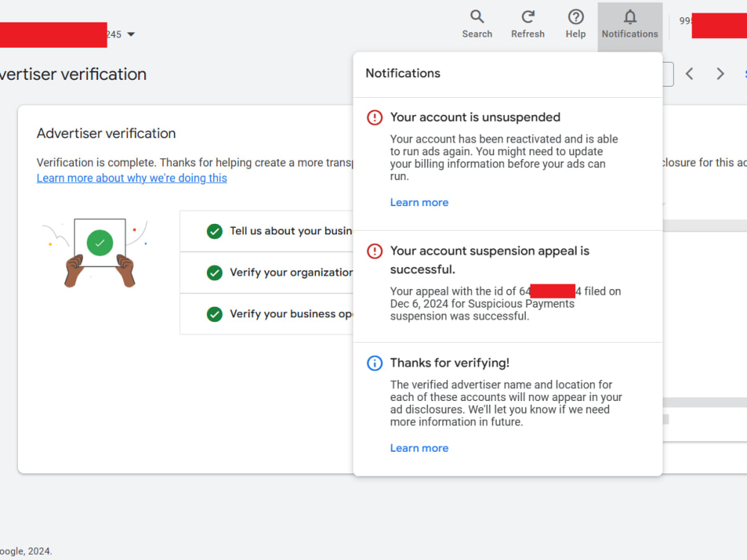Open Learn more under Thanks for verifying
The height and width of the screenshot is (560, 747).
point(419,448)
